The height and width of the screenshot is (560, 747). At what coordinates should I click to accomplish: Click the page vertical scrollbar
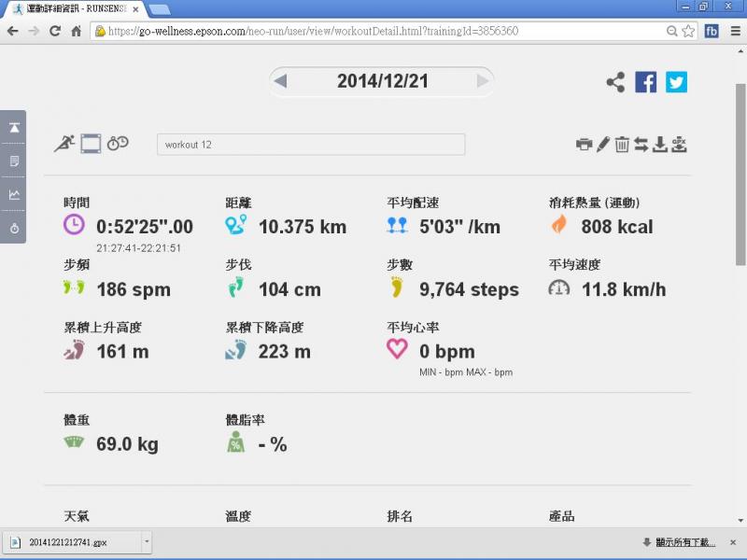[x=740, y=175]
